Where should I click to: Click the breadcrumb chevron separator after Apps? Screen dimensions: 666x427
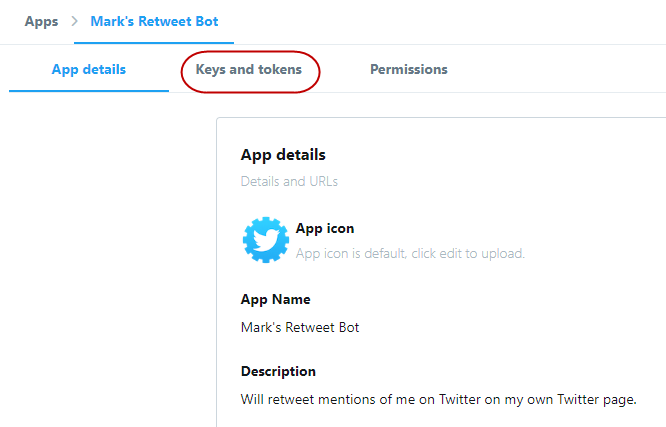click(74, 20)
